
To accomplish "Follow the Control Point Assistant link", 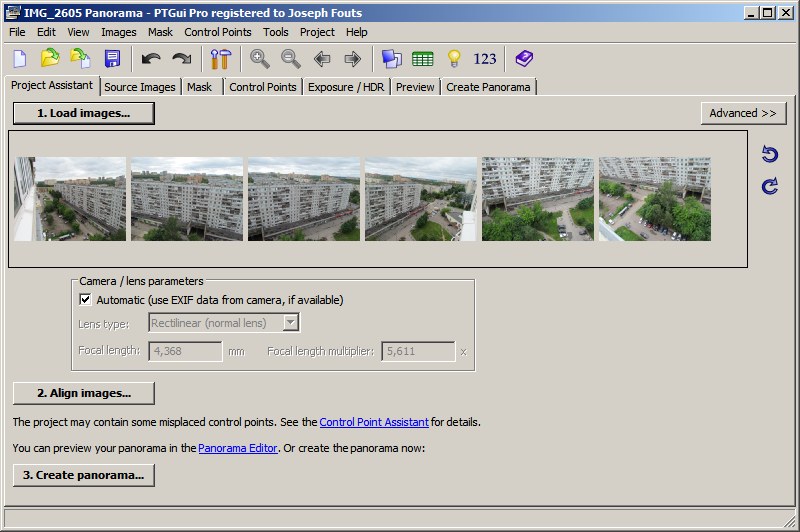I will click(x=374, y=423).
